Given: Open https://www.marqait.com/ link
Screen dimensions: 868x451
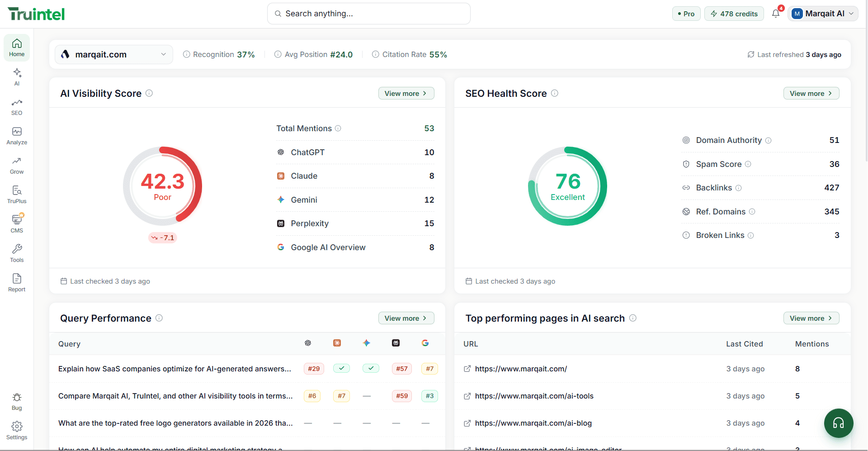Looking at the screenshot, I should click(521, 369).
